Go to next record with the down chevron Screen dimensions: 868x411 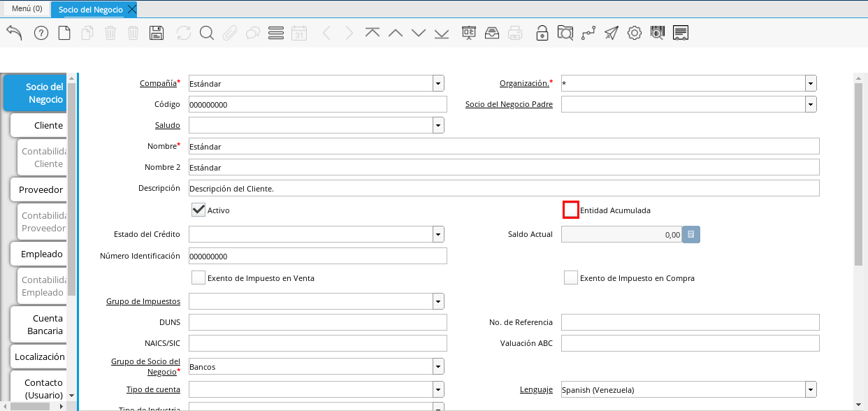419,33
